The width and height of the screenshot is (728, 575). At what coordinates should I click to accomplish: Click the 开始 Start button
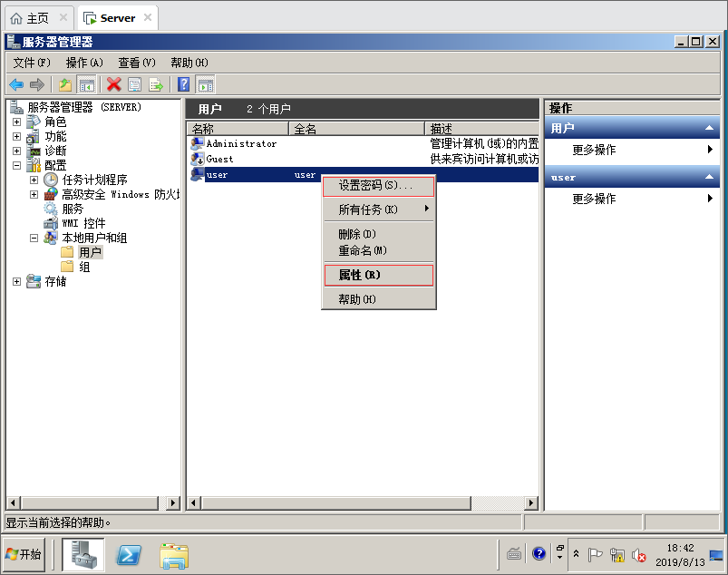click(x=24, y=554)
